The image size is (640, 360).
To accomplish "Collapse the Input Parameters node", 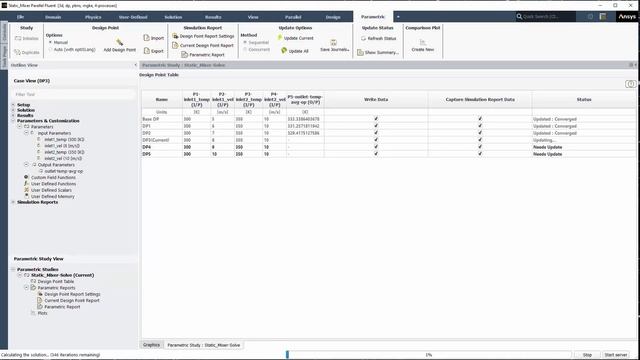I will [x=26, y=133].
